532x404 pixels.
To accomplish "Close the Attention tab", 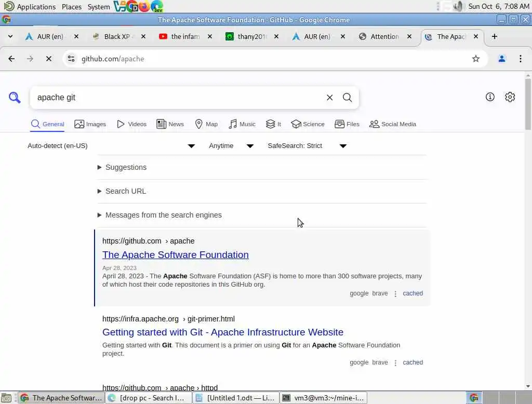I will 409,36.
